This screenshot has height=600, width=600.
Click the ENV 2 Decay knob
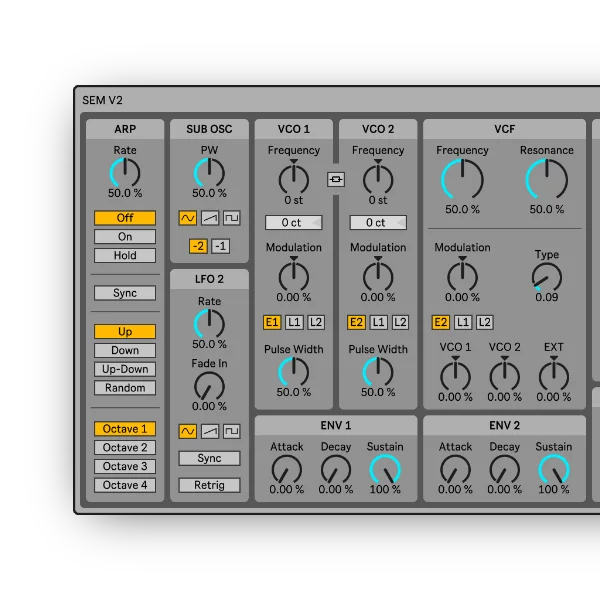click(x=505, y=470)
